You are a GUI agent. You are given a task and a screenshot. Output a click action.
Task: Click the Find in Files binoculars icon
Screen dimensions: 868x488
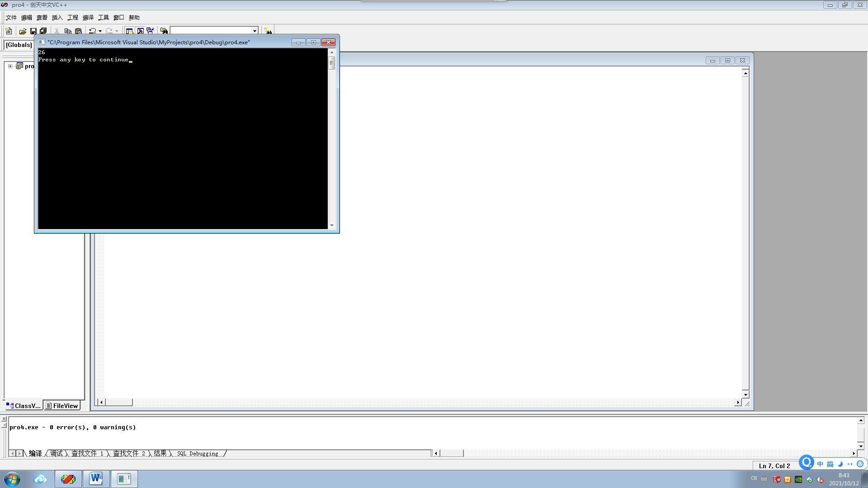point(164,31)
